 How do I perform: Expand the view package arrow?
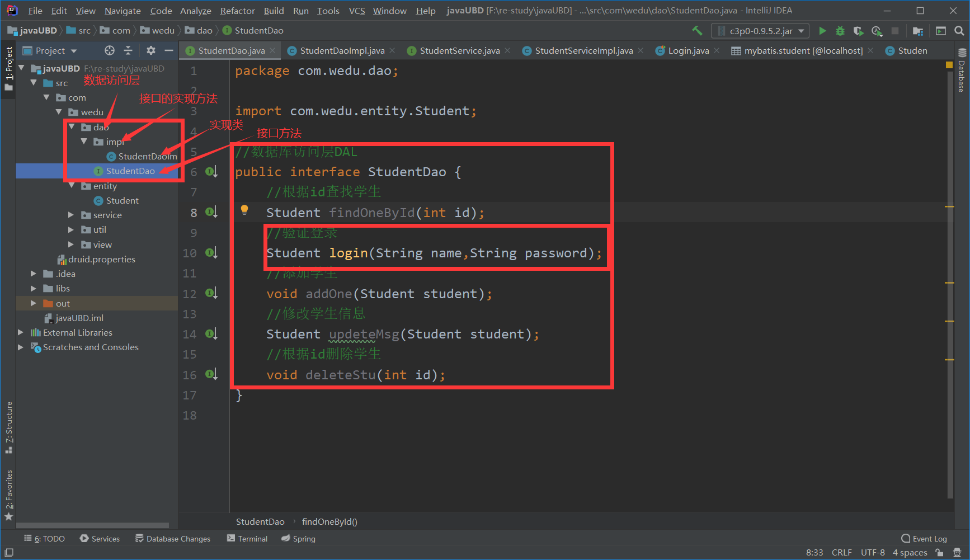pos(71,244)
